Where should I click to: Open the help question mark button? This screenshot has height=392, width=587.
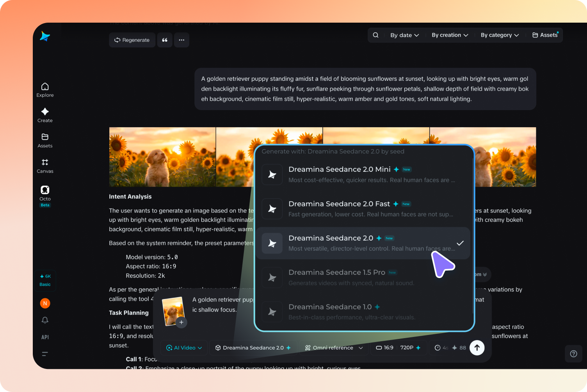pyautogui.click(x=573, y=354)
